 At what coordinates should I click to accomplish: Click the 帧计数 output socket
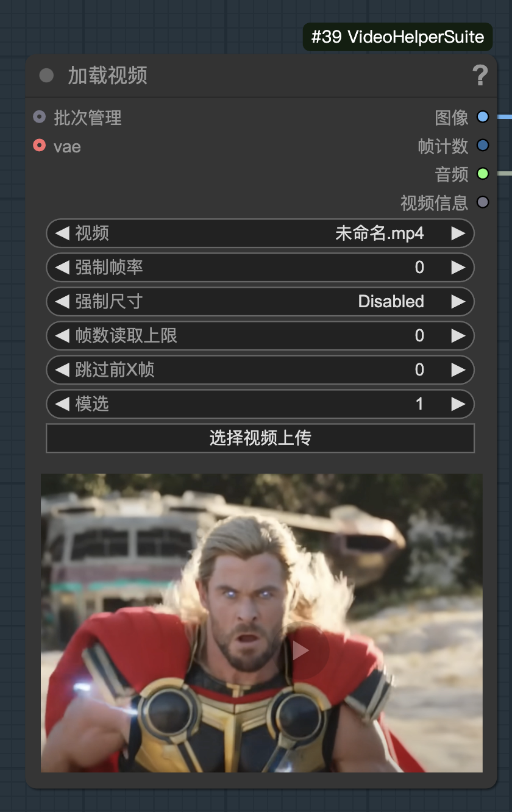(483, 145)
